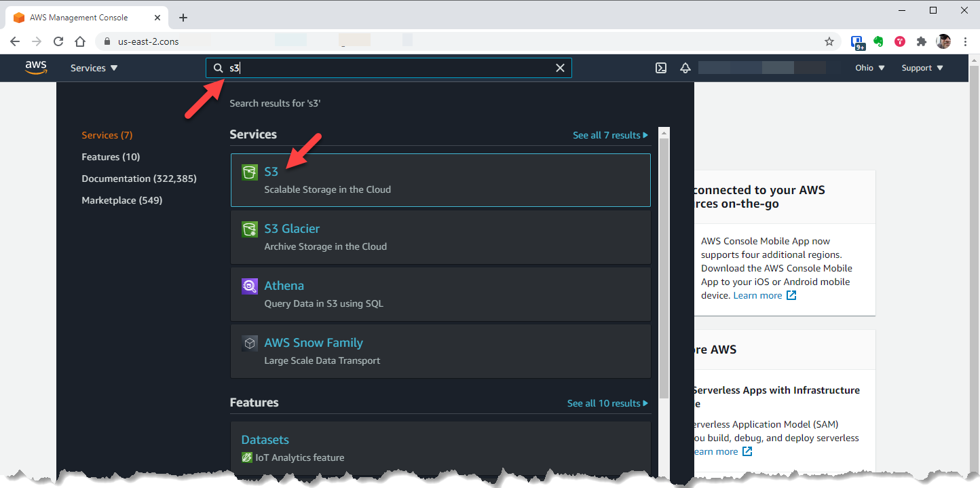The width and height of the screenshot is (980, 488).
Task: Click the search results vertical scrollbar
Action: coord(664,271)
